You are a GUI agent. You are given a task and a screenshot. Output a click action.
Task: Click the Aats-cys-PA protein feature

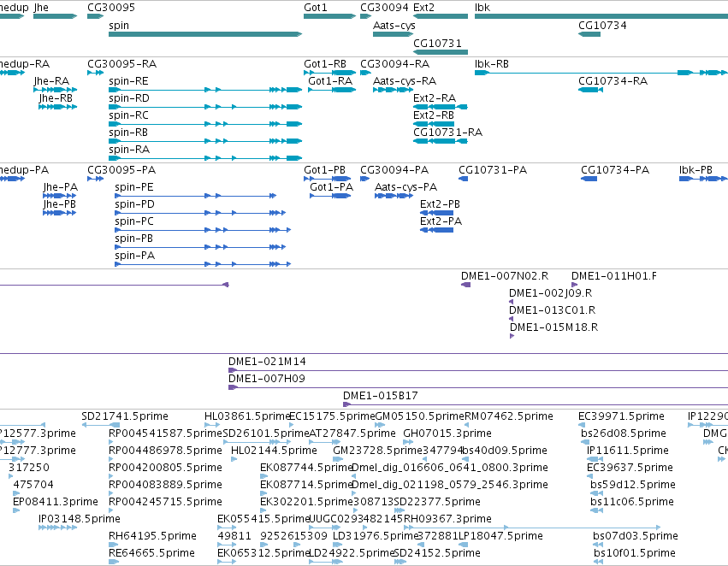[394, 196]
